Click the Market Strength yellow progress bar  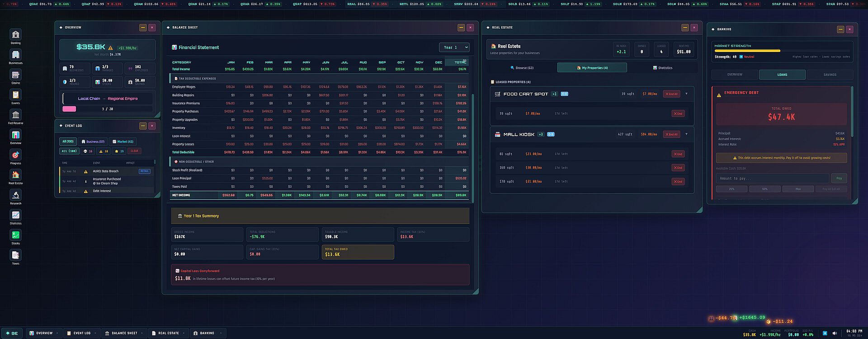[747, 51]
